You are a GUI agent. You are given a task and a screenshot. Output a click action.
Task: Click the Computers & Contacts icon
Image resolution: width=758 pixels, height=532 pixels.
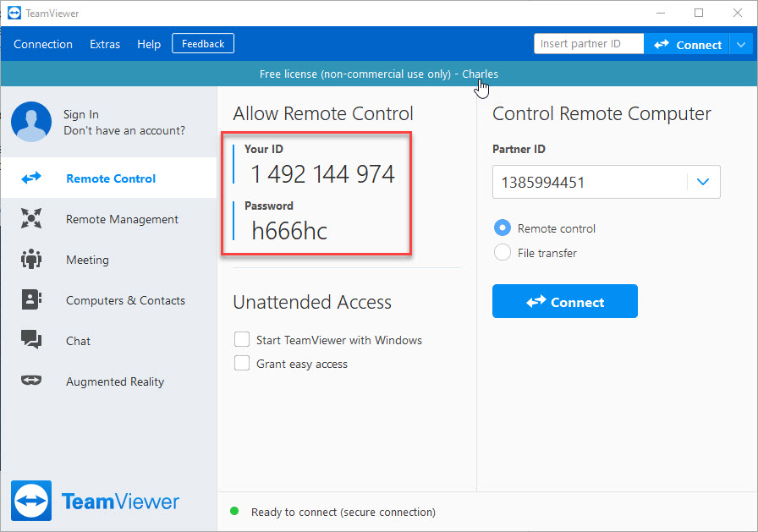click(x=31, y=300)
